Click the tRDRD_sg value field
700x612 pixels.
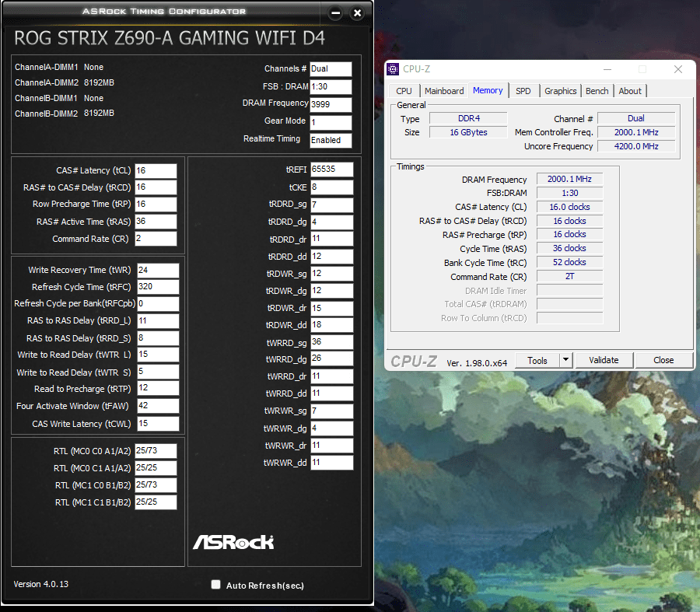pyautogui.click(x=332, y=205)
